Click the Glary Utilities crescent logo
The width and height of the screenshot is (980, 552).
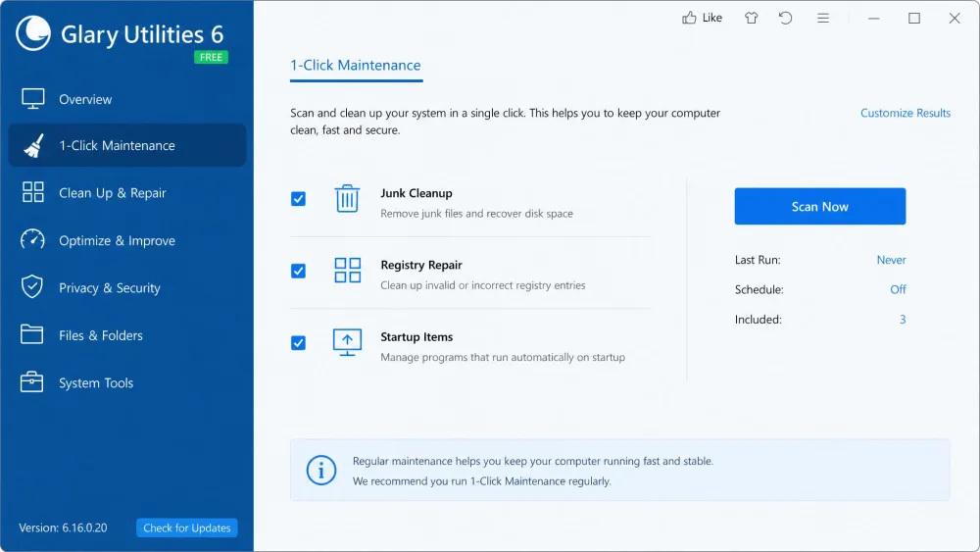pos(33,32)
